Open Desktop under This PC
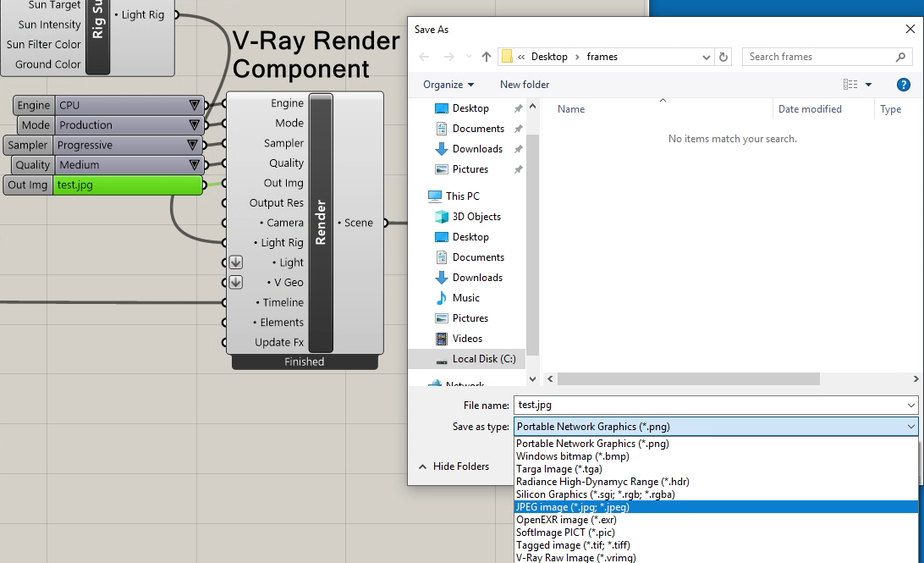This screenshot has height=563, width=924. (x=470, y=237)
